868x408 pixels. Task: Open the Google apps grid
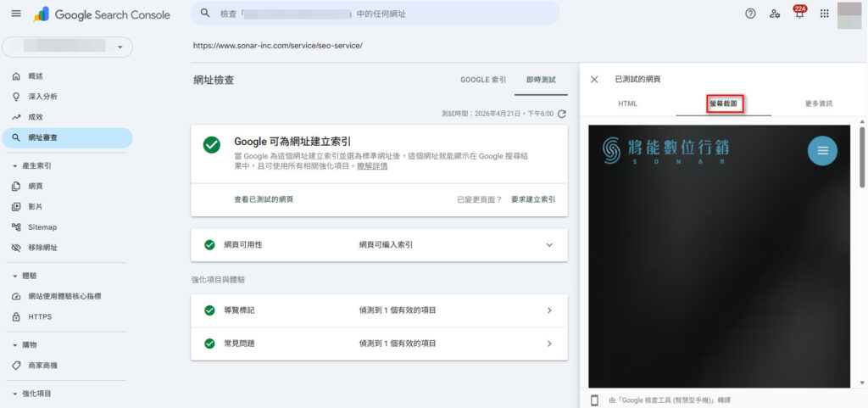tap(824, 14)
